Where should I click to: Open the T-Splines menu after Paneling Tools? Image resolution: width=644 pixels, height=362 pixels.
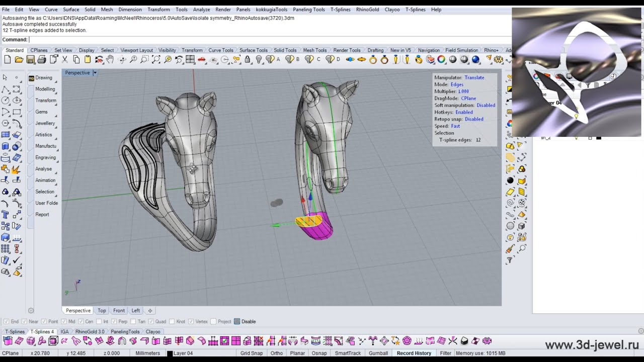pos(340,10)
